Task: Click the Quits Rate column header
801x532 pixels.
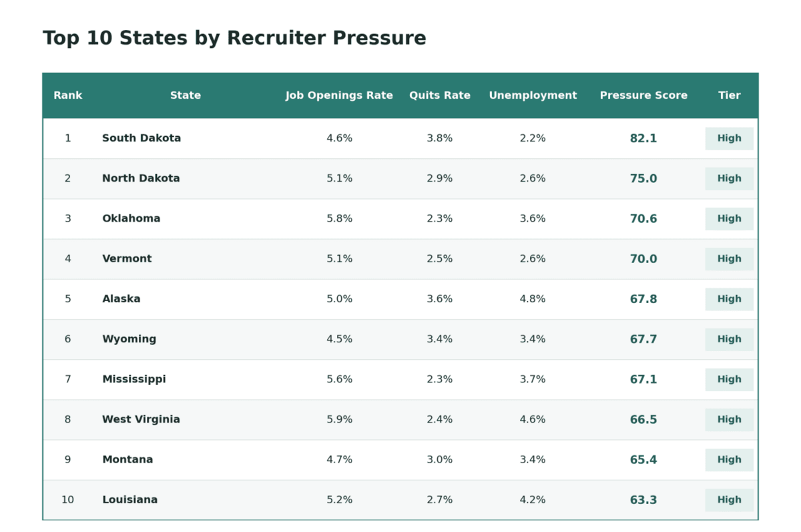Action: tap(440, 95)
